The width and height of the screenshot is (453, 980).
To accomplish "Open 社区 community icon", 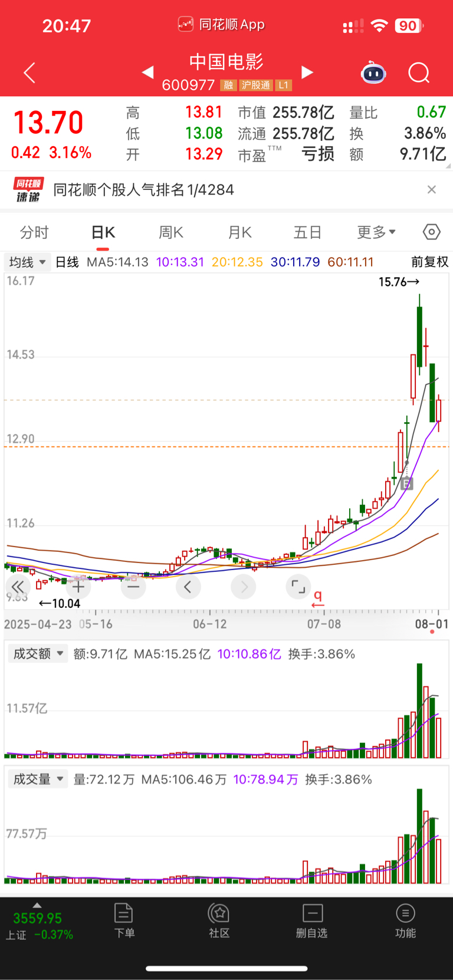I will point(219,920).
